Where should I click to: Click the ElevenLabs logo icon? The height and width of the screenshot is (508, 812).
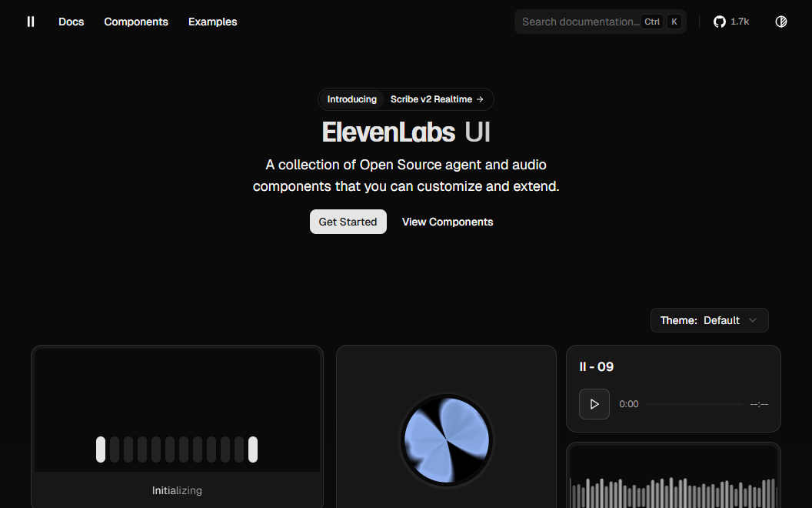31,22
